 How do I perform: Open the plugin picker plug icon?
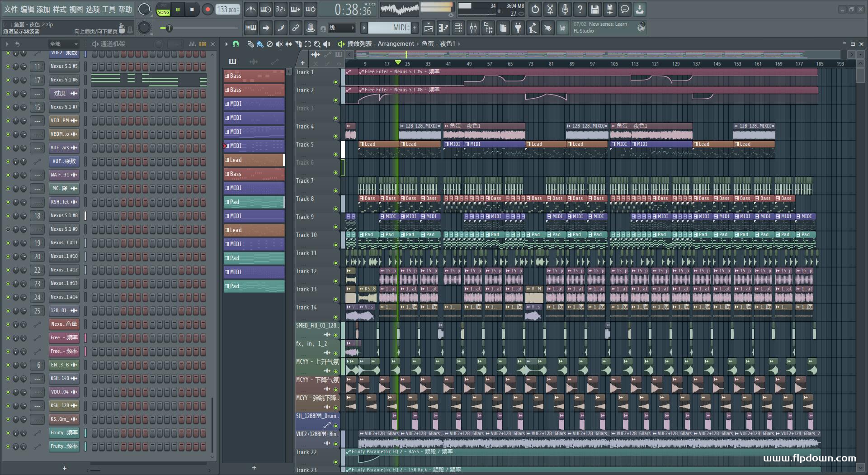[518, 28]
